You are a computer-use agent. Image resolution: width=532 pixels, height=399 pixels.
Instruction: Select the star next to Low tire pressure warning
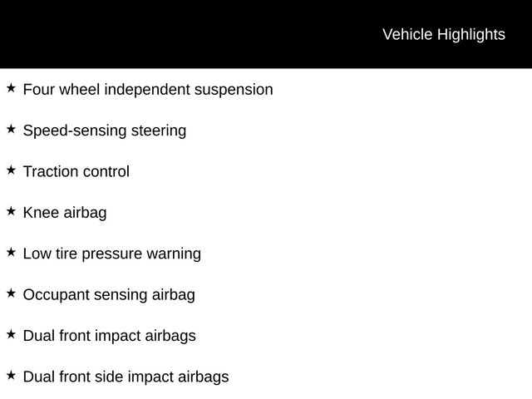11,252
